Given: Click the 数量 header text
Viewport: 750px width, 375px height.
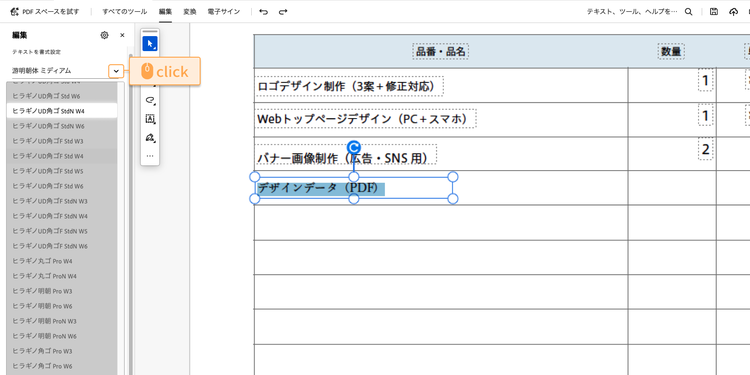Looking at the screenshot, I should 671,52.
